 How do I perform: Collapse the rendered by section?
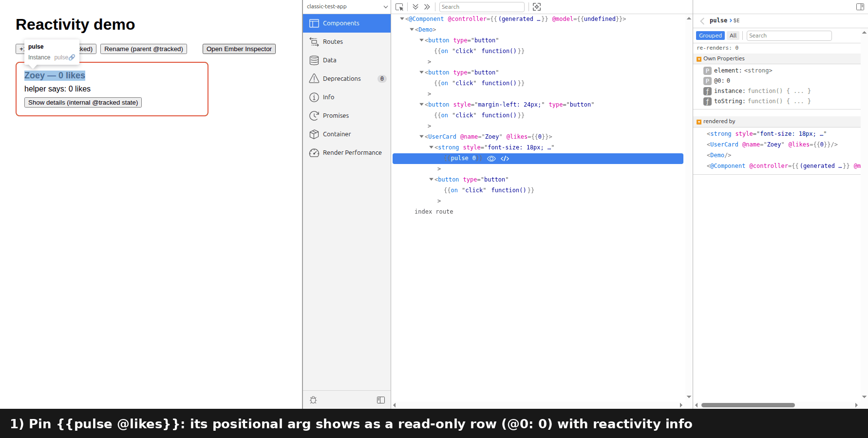(699, 122)
